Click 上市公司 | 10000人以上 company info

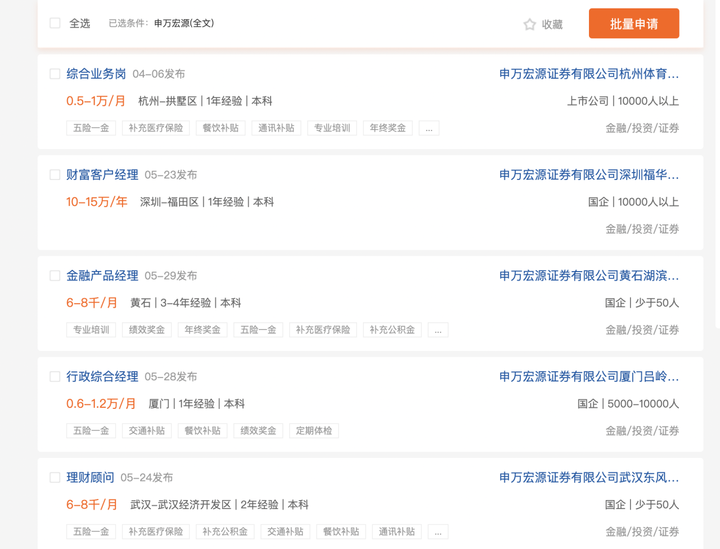pyautogui.click(x=623, y=101)
